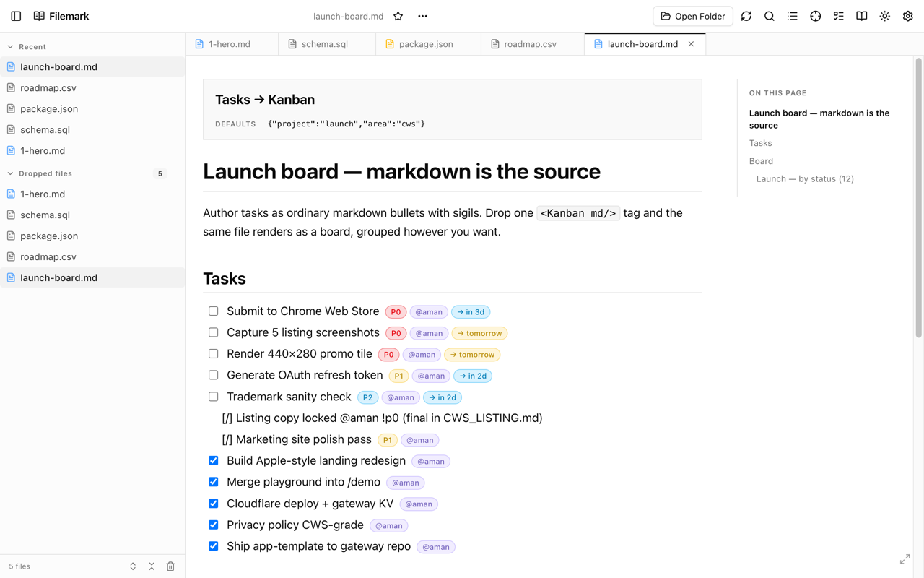Click the expand fullscreen arrows icon
Viewport: 924px width, 578px height.
click(905, 559)
